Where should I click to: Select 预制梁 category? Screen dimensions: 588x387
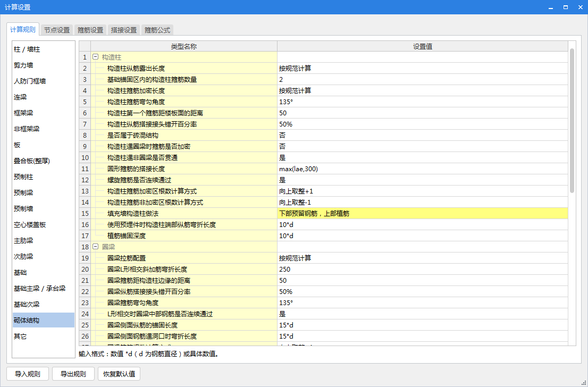pyautogui.click(x=44, y=193)
